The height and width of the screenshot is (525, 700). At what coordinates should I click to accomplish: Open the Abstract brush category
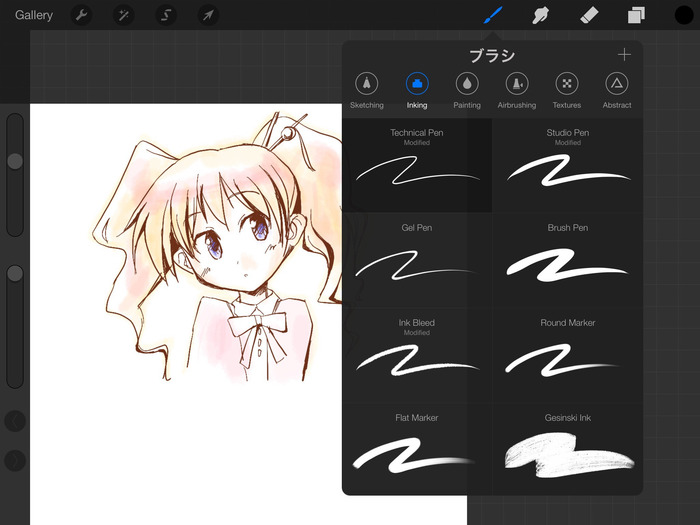click(x=617, y=91)
